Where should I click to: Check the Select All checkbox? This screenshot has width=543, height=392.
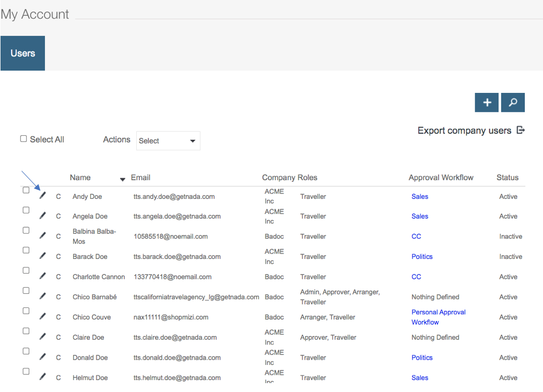pos(23,139)
